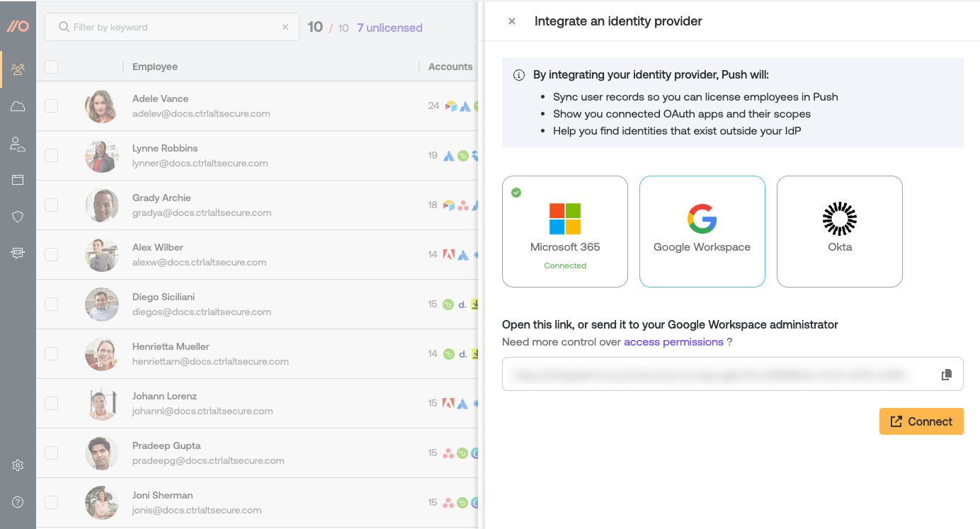Check the box for Henrietta Mueller
The image size is (980, 529).
point(51,353)
